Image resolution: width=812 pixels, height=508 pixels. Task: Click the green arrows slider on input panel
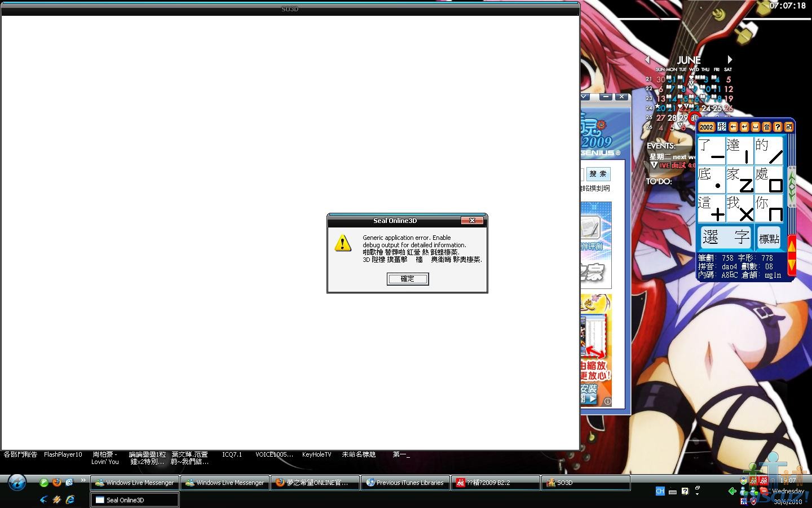click(792, 187)
